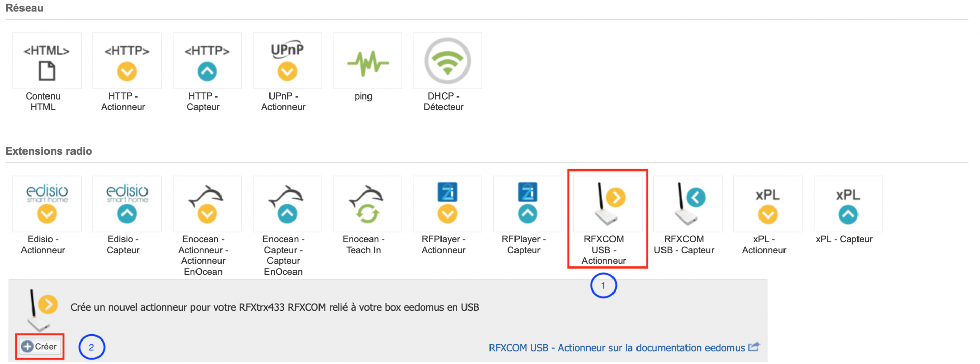Pick the RFPlayer - Capteur icon
The height and width of the screenshot is (364, 980).
click(528, 204)
